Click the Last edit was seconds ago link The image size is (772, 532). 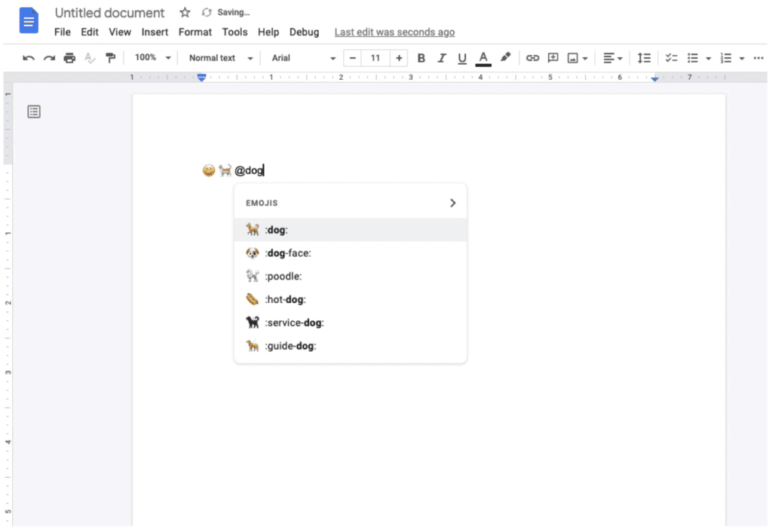pyautogui.click(x=394, y=32)
